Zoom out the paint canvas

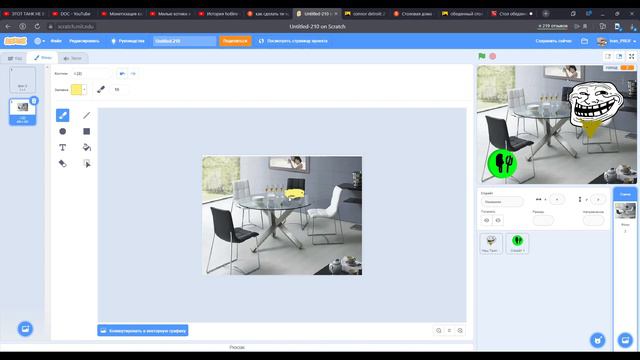[439, 331]
